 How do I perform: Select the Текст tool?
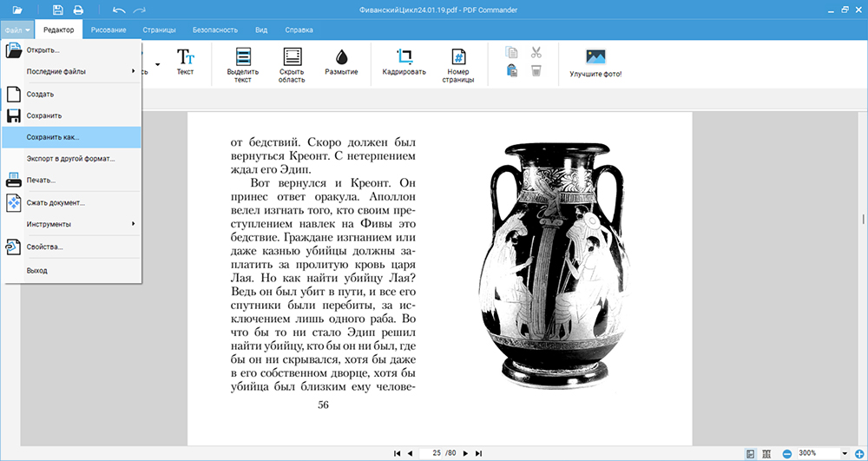pos(186,62)
